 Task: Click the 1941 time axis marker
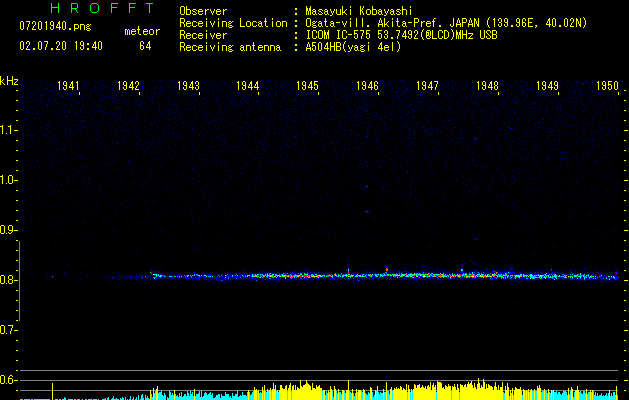click(x=68, y=85)
